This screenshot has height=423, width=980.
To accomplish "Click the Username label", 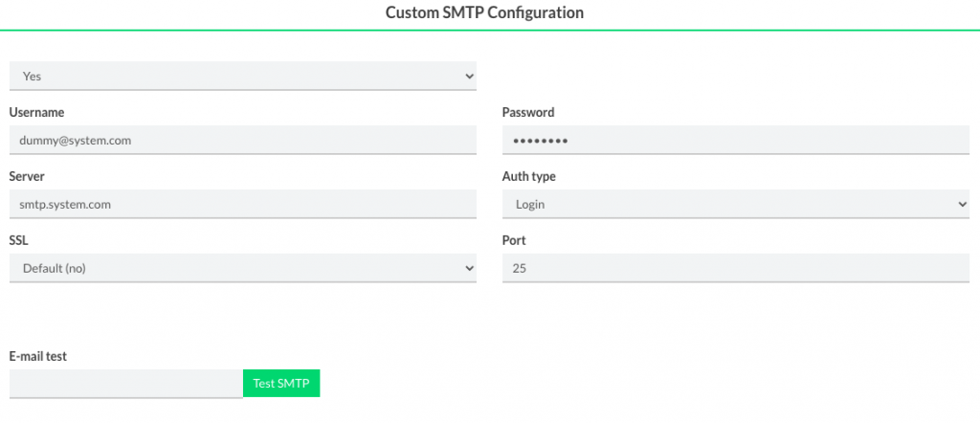I will 36,112.
